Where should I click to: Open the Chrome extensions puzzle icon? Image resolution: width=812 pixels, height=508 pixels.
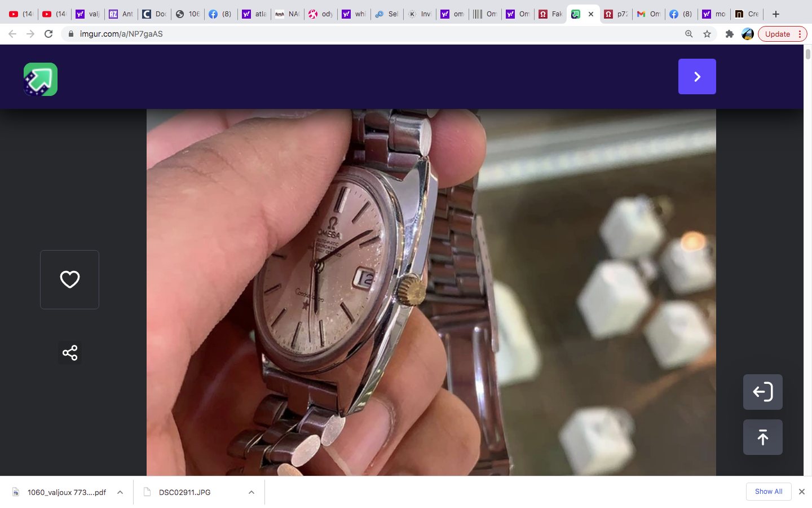tap(729, 34)
